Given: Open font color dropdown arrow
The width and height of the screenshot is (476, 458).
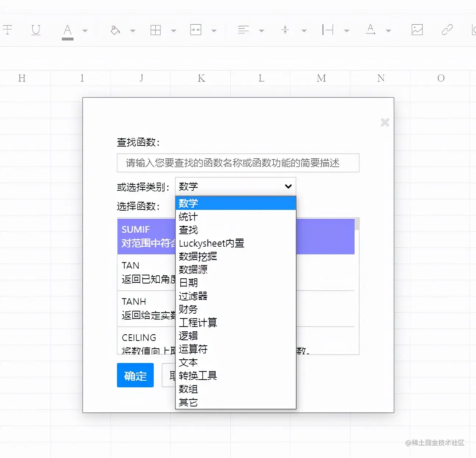Looking at the screenshot, I should (x=85, y=31).
